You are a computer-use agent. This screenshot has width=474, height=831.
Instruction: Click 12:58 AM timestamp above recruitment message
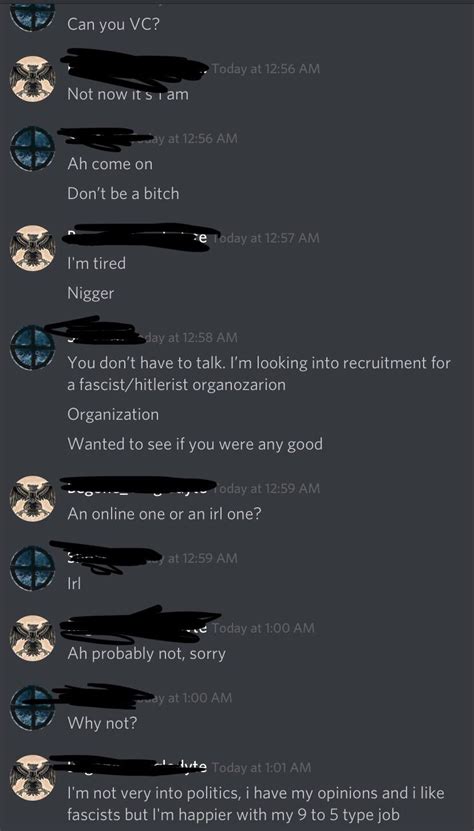click(x=188, y=338)
